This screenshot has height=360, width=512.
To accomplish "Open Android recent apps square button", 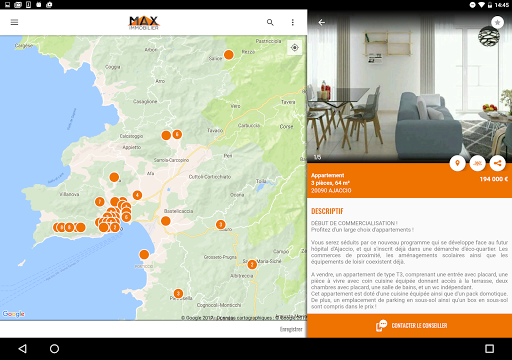I will click(489, 349).
